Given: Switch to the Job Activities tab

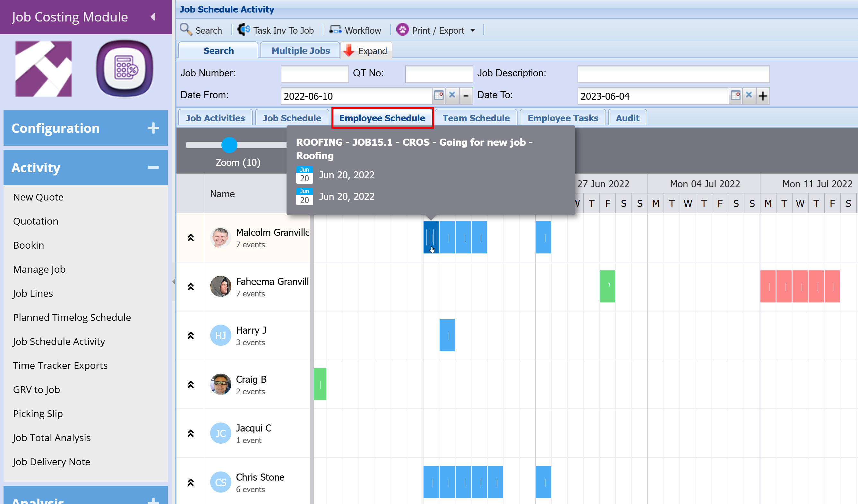Looking at the screenshot, I should (215, 118).
